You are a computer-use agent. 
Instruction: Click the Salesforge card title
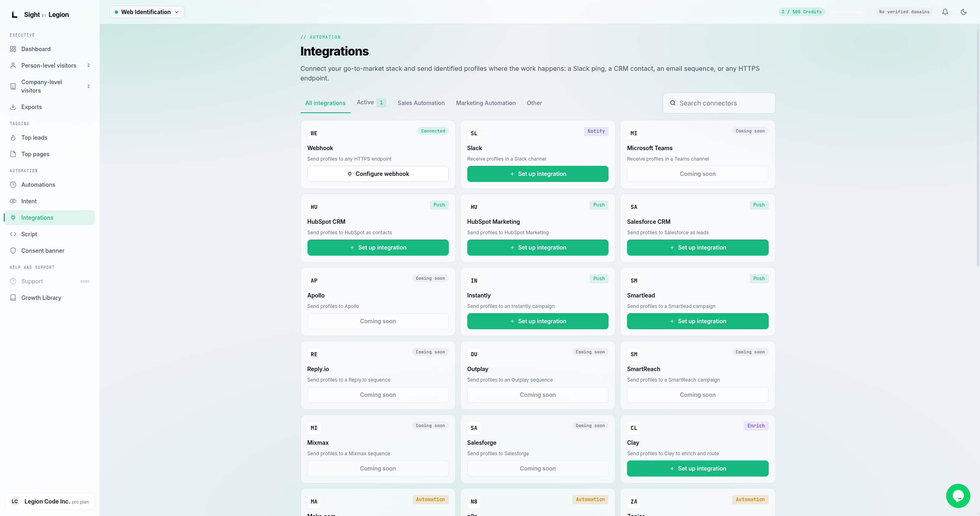coord(481,443)
